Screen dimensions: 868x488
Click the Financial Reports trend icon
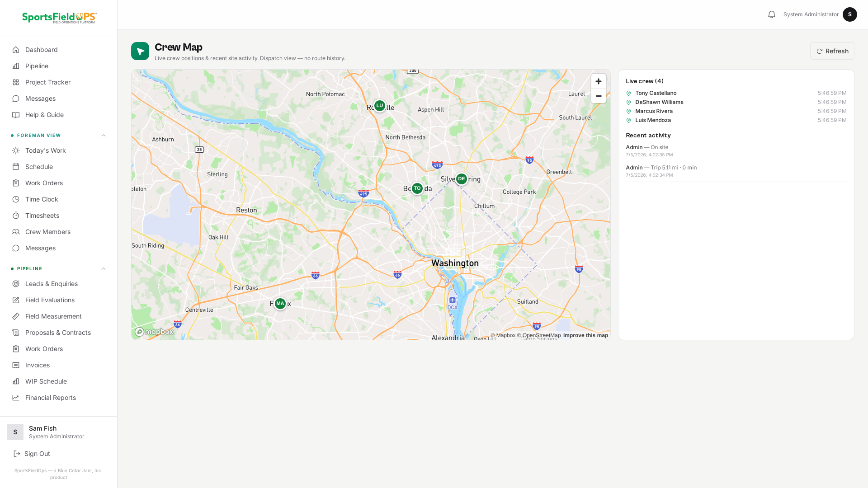pyautogui.click(x=16, y=398)
